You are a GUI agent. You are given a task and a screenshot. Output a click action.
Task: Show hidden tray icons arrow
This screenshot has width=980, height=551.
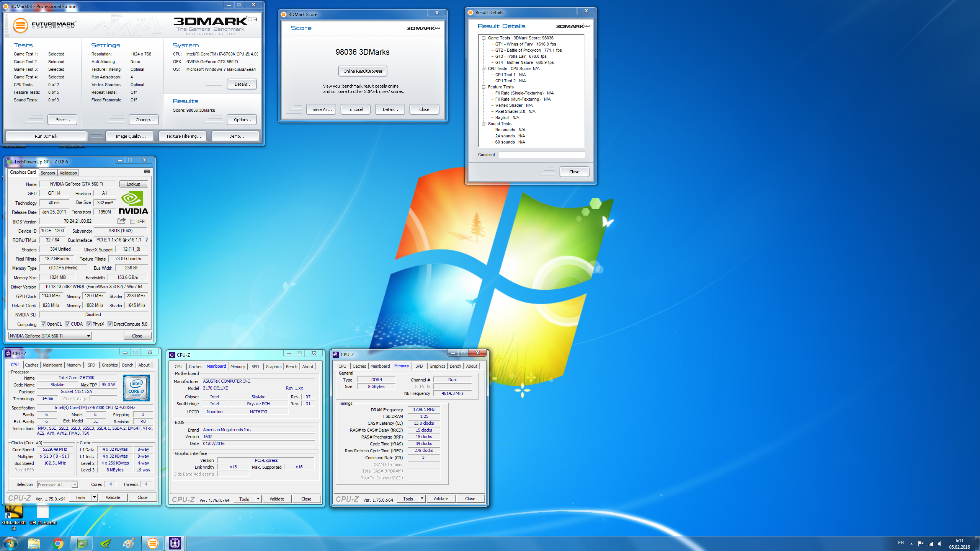point(911,544)
